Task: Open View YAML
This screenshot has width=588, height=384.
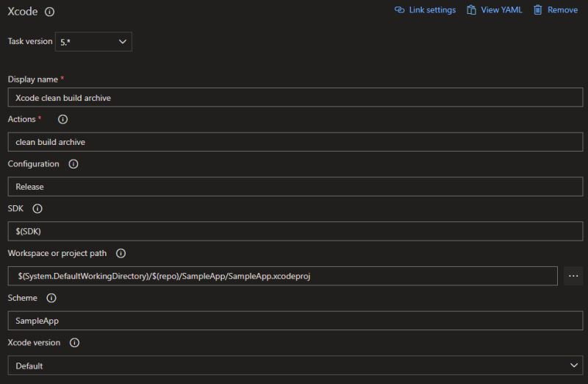Action: pos(494,10)
